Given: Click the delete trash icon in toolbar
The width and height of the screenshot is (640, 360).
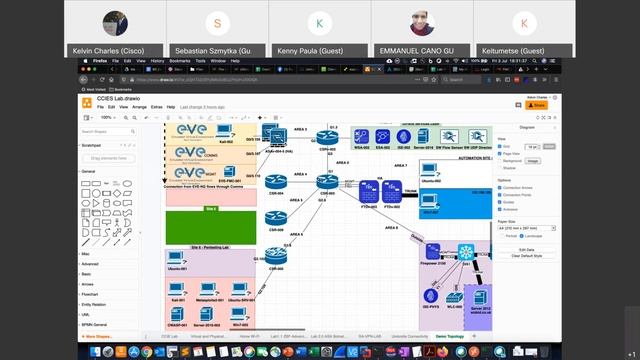Looking at the screenshot, I should pos(168,118).
